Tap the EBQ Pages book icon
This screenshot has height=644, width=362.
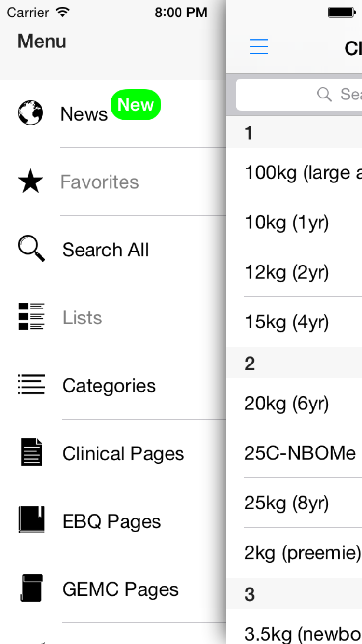[31, 520]
